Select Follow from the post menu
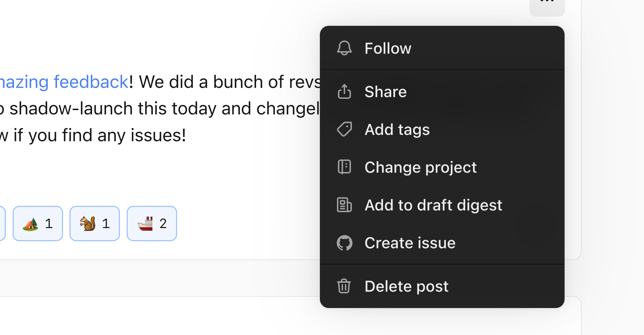644x335 pixels. click(x=388, y=48)
